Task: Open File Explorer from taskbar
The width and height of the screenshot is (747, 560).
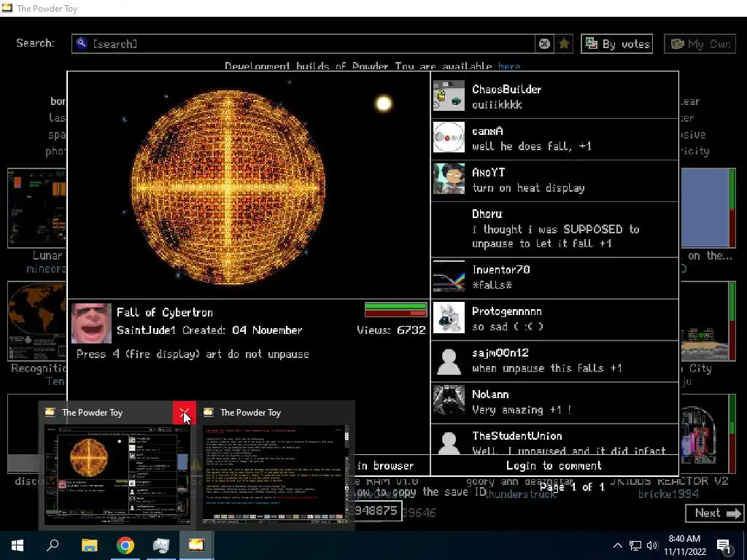Action: click(x=89, y=545)
